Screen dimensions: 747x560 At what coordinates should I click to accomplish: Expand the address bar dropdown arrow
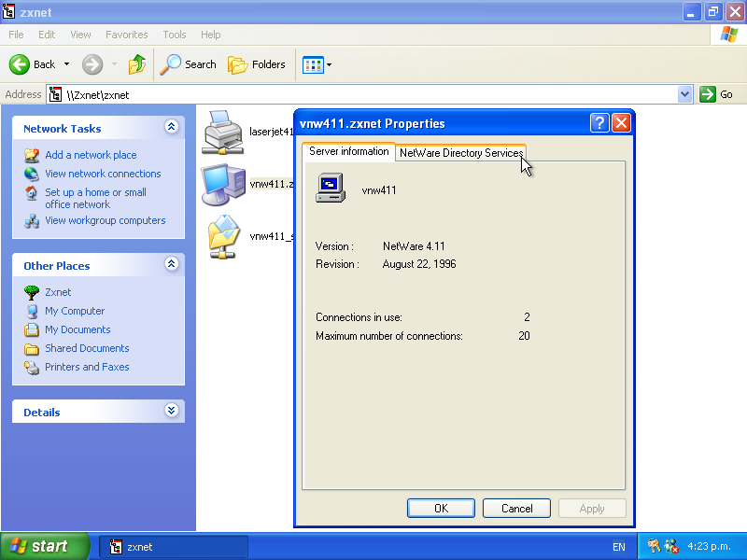[x=684, y=94]
